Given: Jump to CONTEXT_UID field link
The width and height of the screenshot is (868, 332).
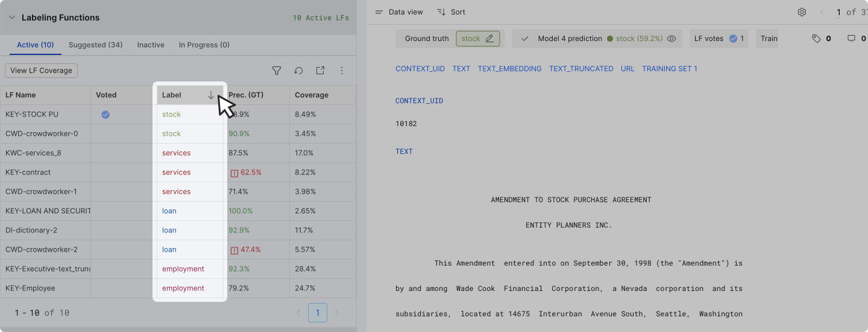Looking at the screenshot, I should (420, 69).
